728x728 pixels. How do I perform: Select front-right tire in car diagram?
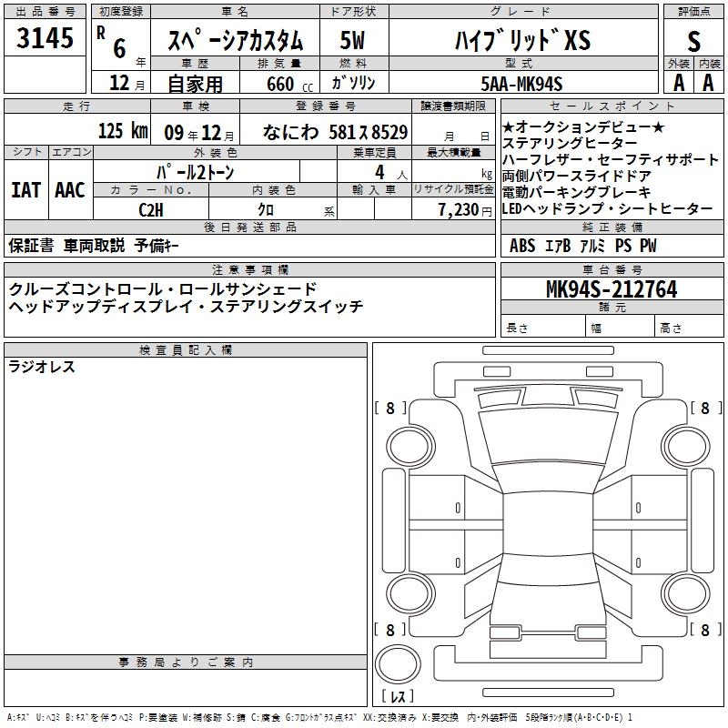point(685,447)
